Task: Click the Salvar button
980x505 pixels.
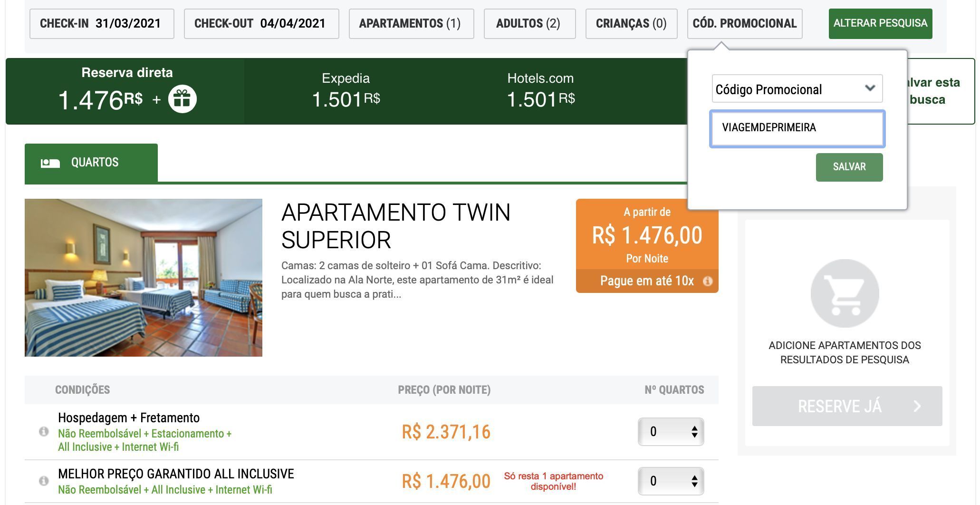Action: (x=849, y=167)
